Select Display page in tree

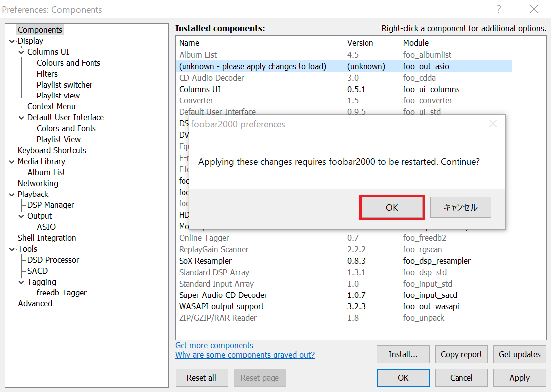click(x=30, y=41)
